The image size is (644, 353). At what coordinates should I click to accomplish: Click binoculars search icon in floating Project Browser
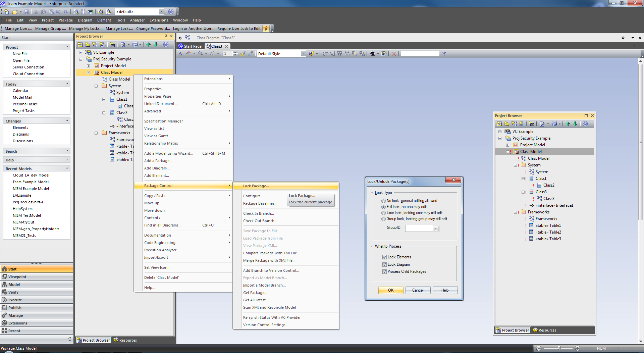tap(531, 124)
